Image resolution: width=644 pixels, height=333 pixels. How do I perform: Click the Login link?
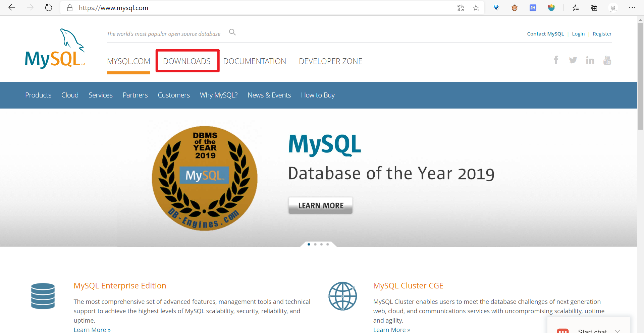pos(578,34)
